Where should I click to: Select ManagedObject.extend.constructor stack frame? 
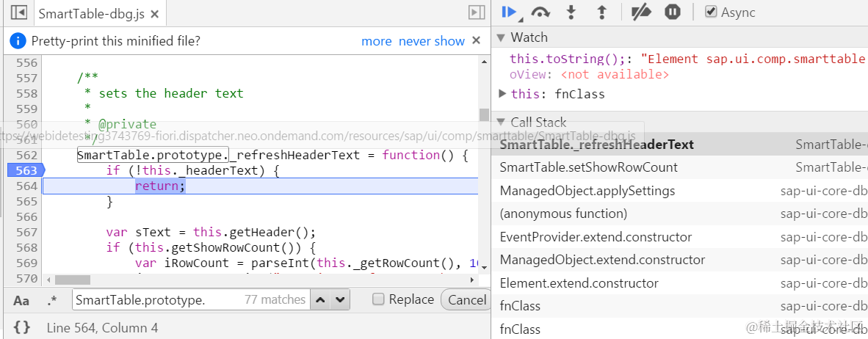[x=680, y=260]
